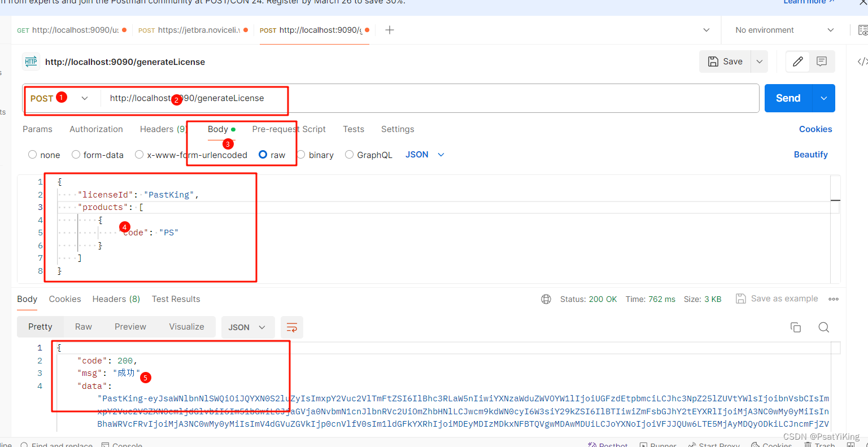Open the Postman Console
Image resolution: width=868 pixels, height=447 pixels.
pyautogui.click(x=121, y=445)
